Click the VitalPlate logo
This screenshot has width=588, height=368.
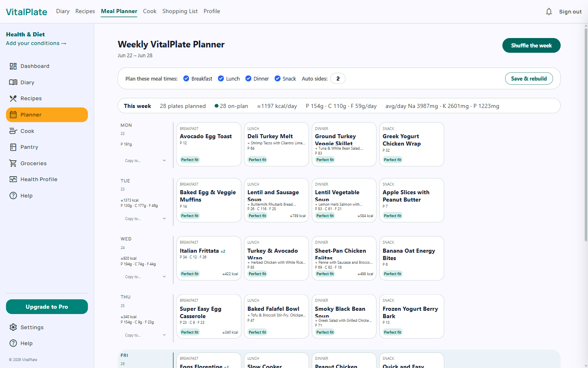pyautogui.click(x=27, y=12)
